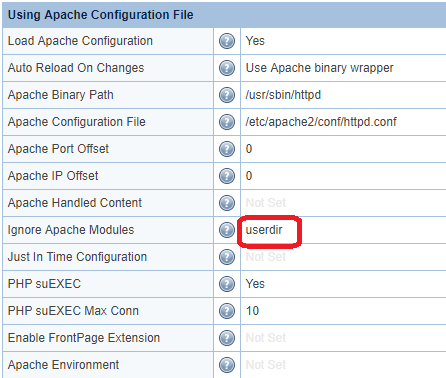
Task: Click help icon for Ignore Apache Modules
Action: pyautogui.click(x=227, y=230)
